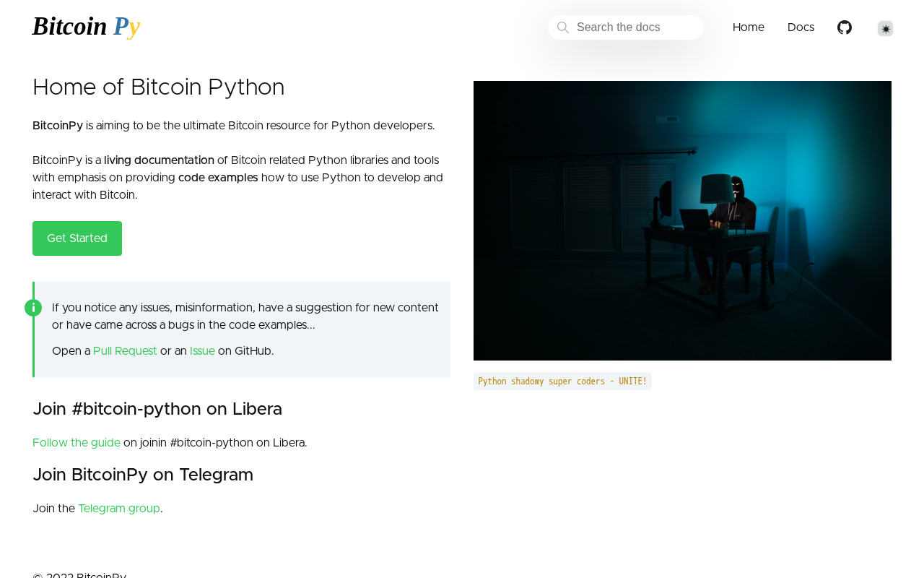Follow the guide link for Libera
Image resolution: width=924 pixels, height=578 pixels.
coord(77,443)
